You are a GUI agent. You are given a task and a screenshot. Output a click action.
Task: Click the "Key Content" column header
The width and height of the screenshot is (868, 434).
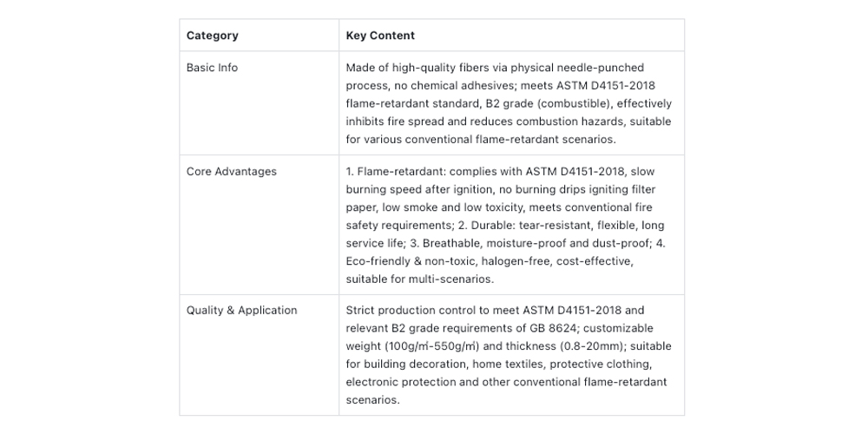click(x=380, y=36)
